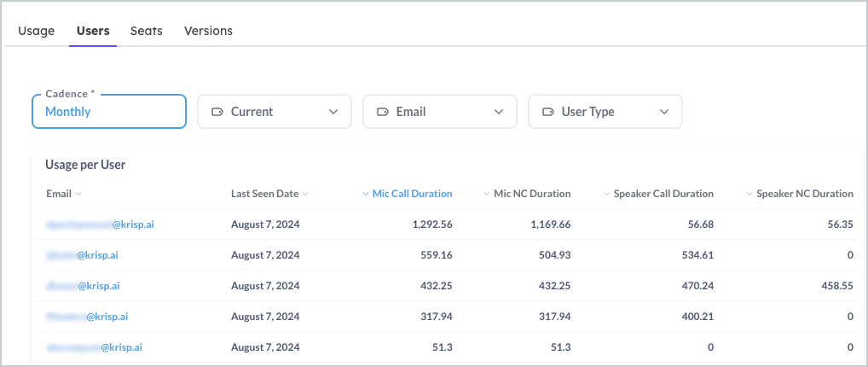Switch to the Usage tab
This screenshot has height=367, width=868.
[x=37, y=31]
